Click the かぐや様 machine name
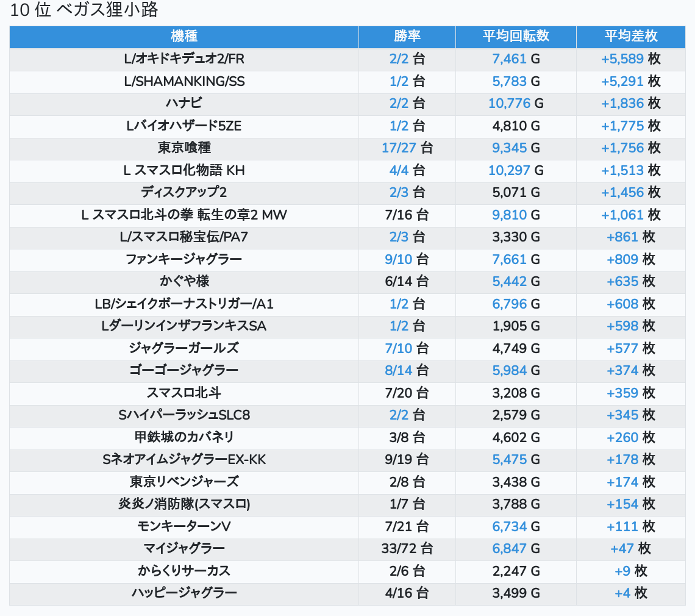Screen dimensions: 695x616 [x=184, y=282]
